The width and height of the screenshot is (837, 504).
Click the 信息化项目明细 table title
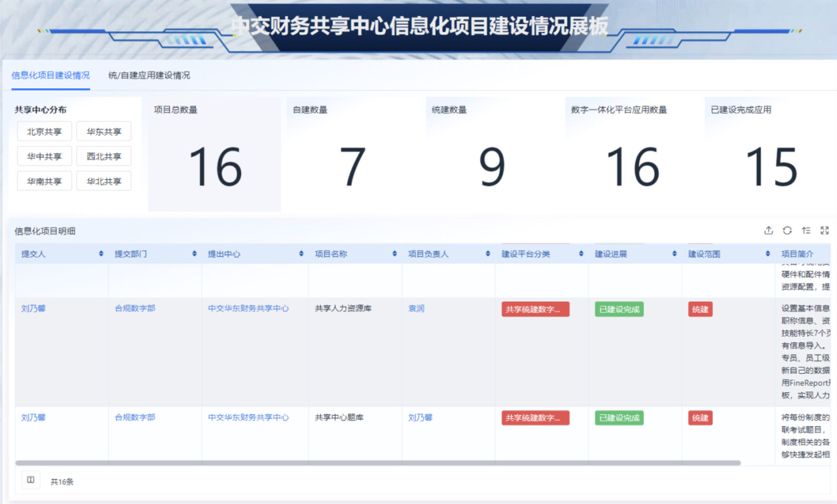[45, 231]
